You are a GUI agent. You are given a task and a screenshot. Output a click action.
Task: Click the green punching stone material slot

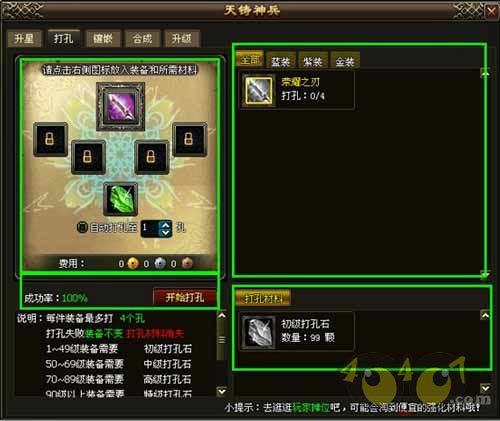click(x=120, y=199)
